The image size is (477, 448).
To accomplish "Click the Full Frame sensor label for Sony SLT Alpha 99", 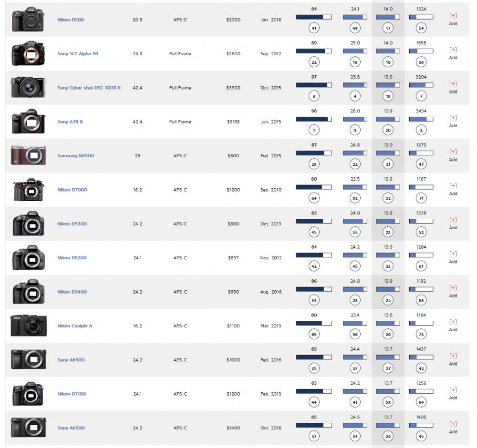I will click(x=180, y=54).
